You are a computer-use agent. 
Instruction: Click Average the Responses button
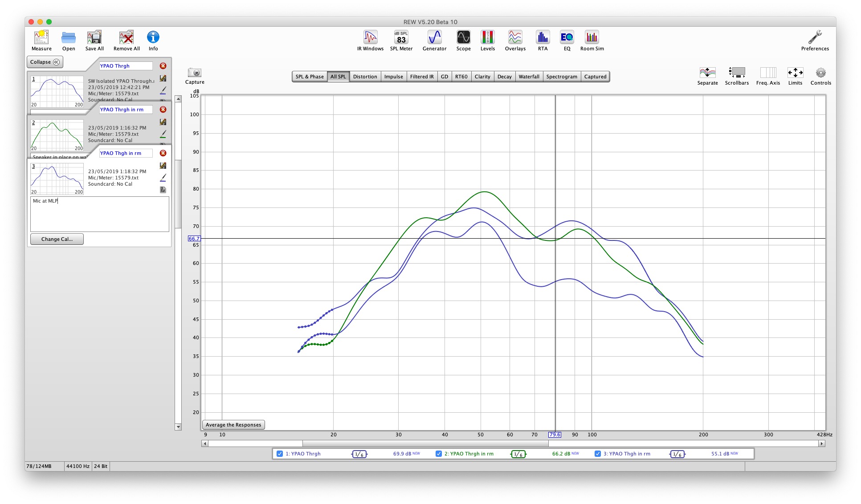tap(233, 425)
